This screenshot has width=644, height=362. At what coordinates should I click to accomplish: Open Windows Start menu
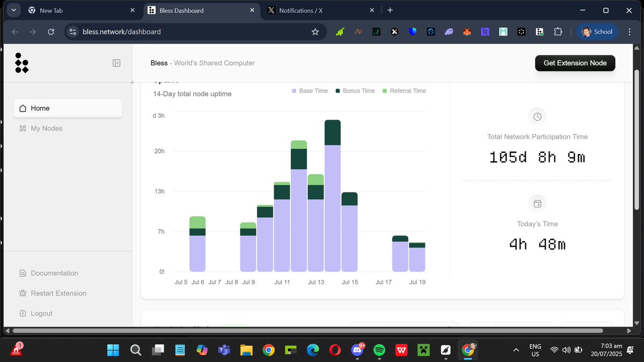pos(114,350)
